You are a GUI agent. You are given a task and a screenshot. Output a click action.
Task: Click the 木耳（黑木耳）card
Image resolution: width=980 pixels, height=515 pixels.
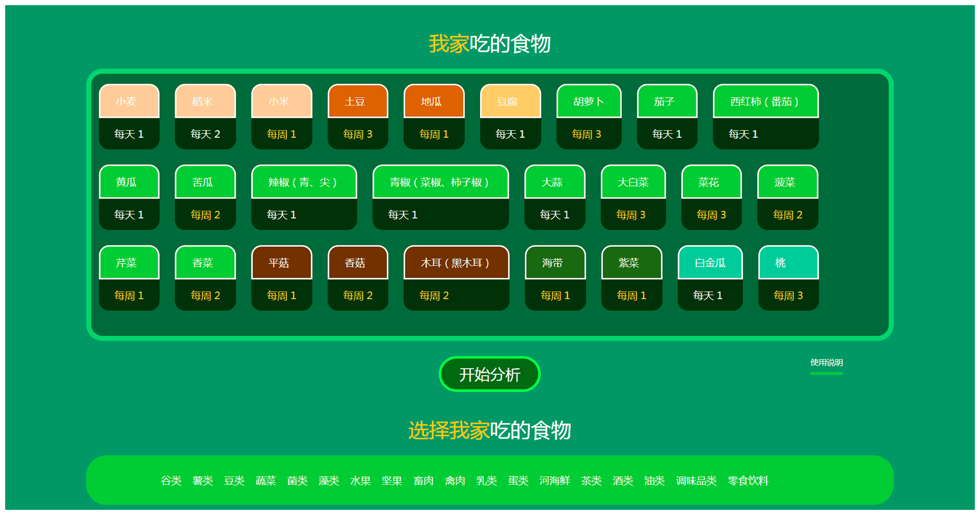456,263
